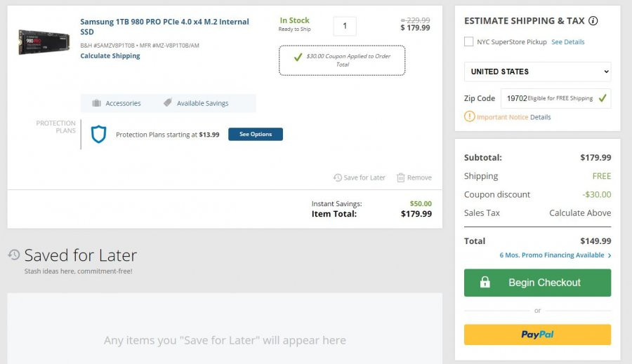Viewport: 632px width, 364px height.
Task: Click the Available Savings tag icon
Action: tap(167, 102)
